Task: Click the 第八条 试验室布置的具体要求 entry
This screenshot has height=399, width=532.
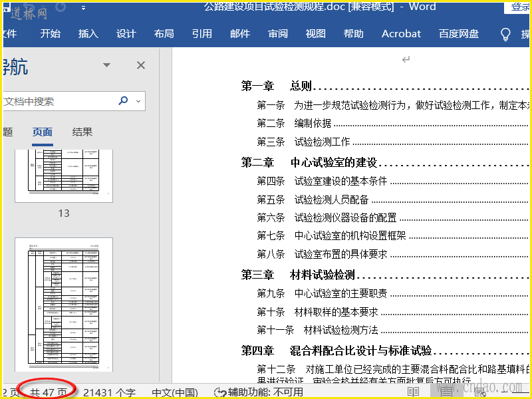Action: pos(392,254)
